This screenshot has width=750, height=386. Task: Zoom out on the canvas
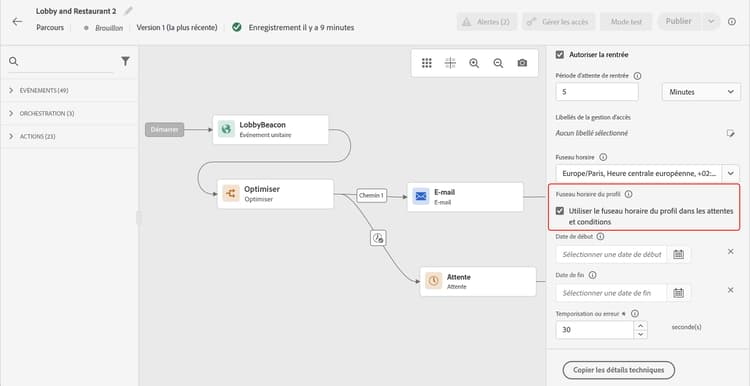point(498,63)
